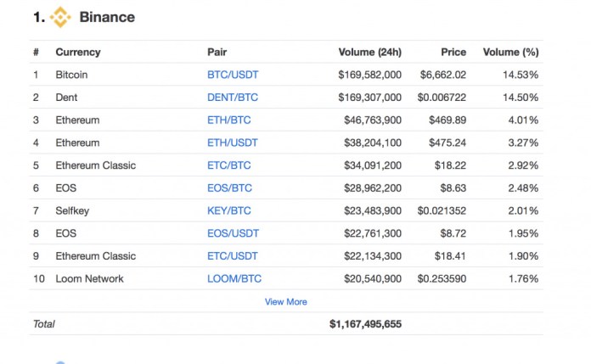591x364 pixels.
Task: Click the 1.95% volume share
Action: (524, 233)
